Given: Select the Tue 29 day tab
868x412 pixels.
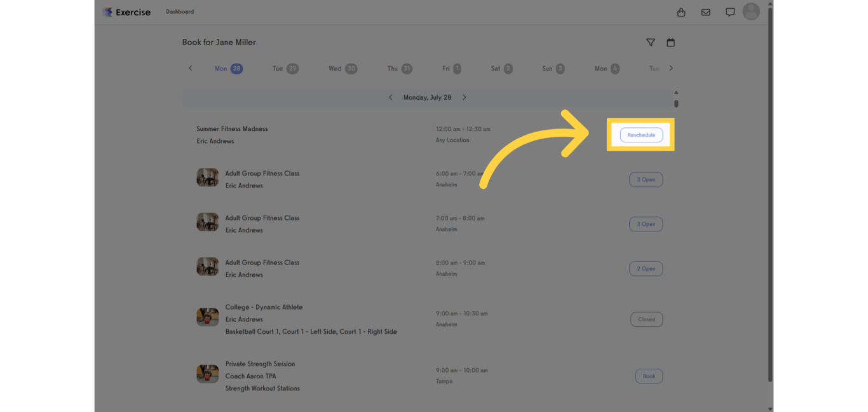Looking at the screenshot, I should click(285, 68).
